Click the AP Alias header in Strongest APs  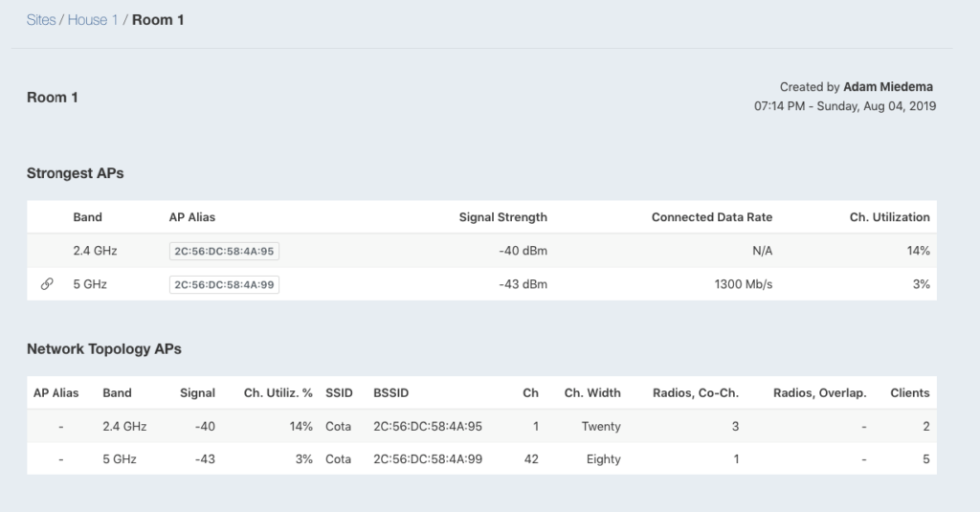191,217
